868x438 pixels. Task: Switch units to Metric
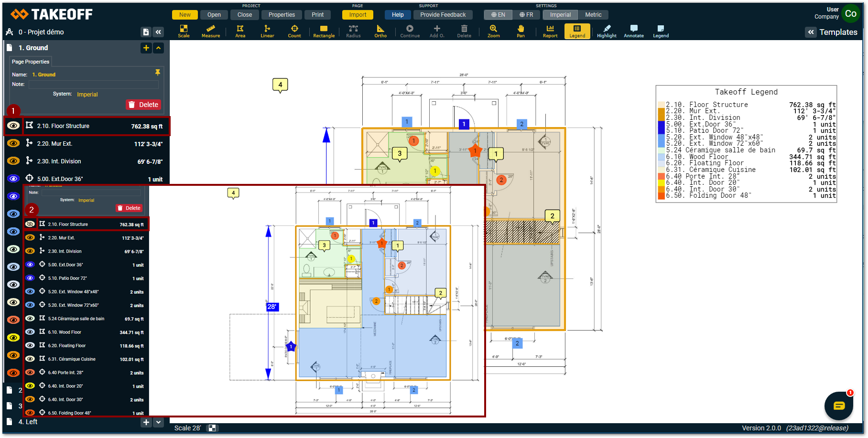593,15
